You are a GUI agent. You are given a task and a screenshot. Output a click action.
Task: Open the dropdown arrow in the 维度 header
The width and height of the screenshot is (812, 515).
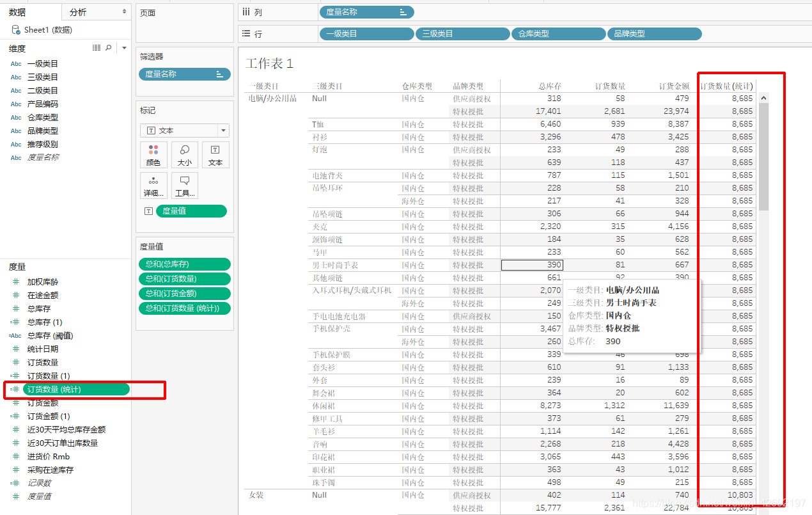coord(124,48)
